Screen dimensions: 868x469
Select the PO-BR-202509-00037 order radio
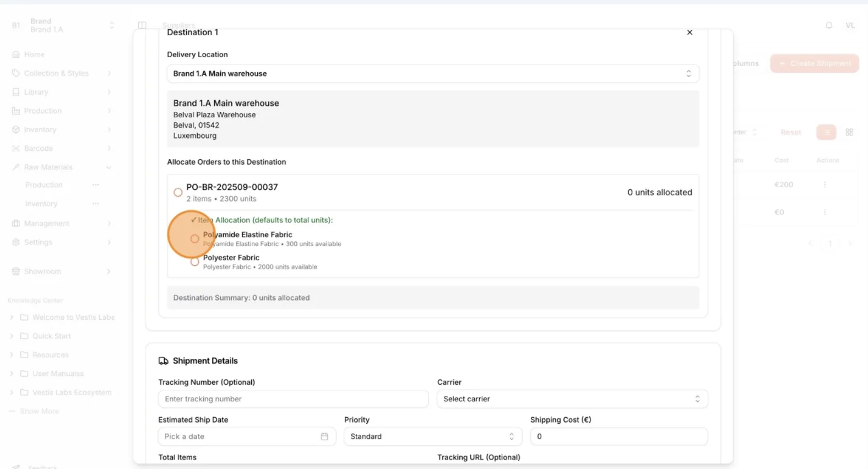pyautogui.click(x=178, y=193)
